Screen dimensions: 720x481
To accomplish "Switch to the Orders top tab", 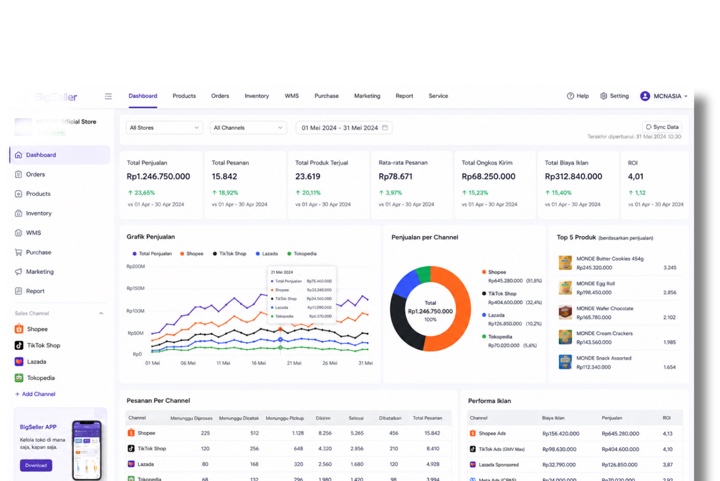I will coord(220,96).
